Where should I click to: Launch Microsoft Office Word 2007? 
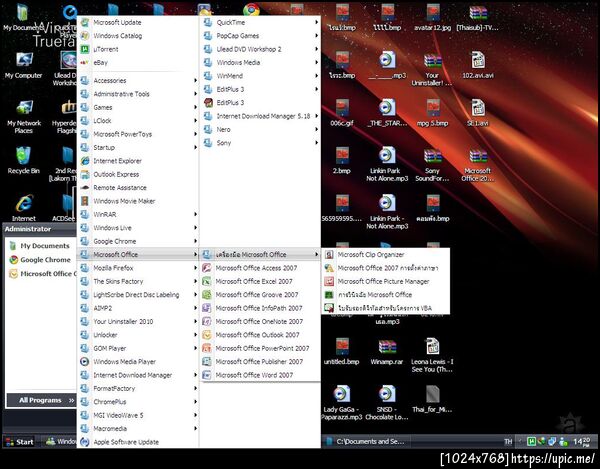pyautogui.click(x=260, y=375)
